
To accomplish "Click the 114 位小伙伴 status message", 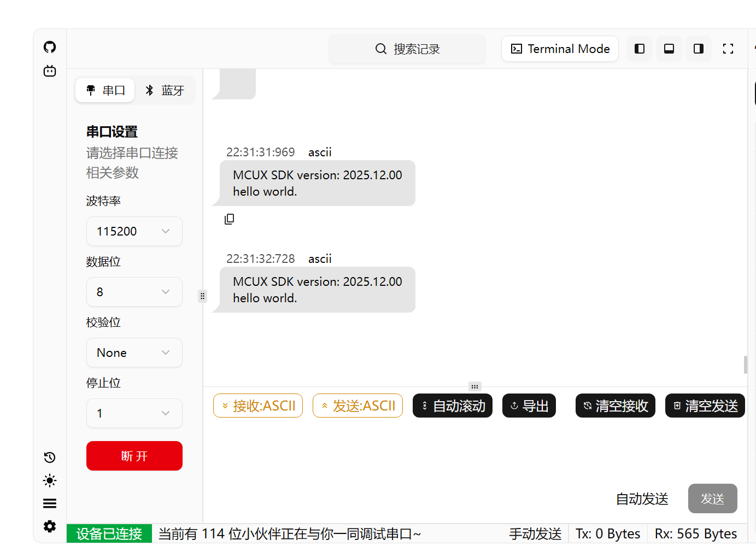I will [x=290, y=534].
